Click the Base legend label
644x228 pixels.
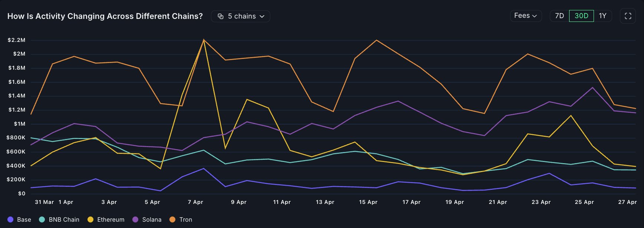coord(24,219)
